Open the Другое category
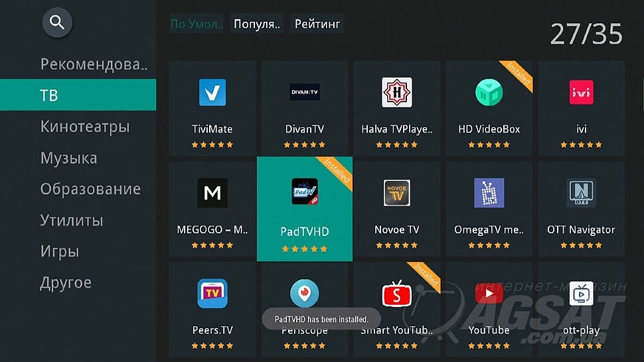The image size is (644, 362). point(66,282)
